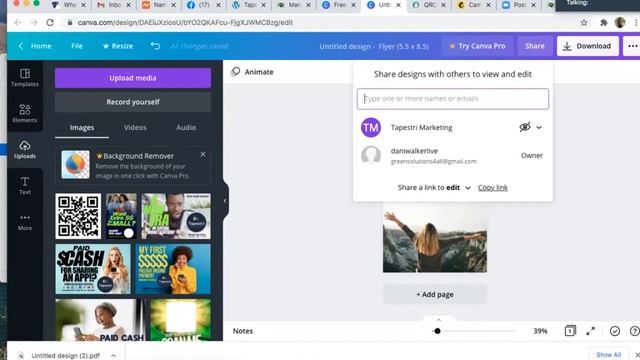Click the browser back arrow
This screenshot has height=360, width=640.
(18, 23)
